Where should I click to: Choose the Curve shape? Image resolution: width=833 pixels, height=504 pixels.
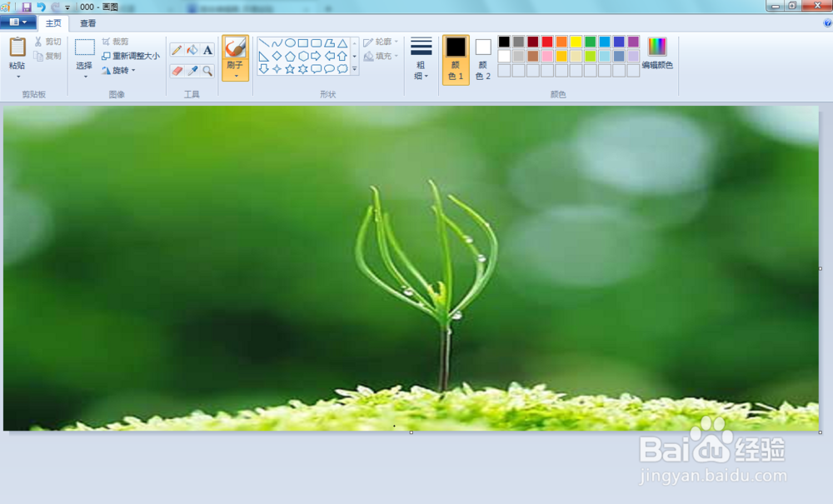[277, 43]
